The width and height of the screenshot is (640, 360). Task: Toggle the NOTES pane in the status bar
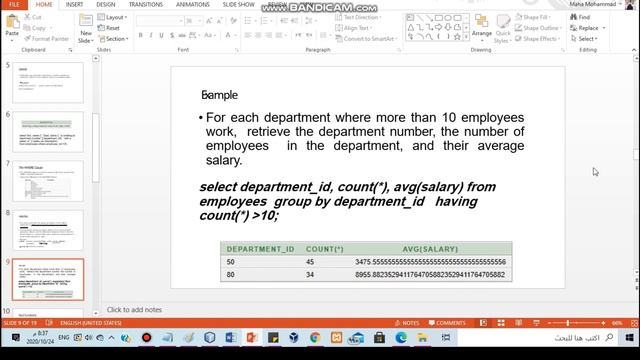(407, 323)
